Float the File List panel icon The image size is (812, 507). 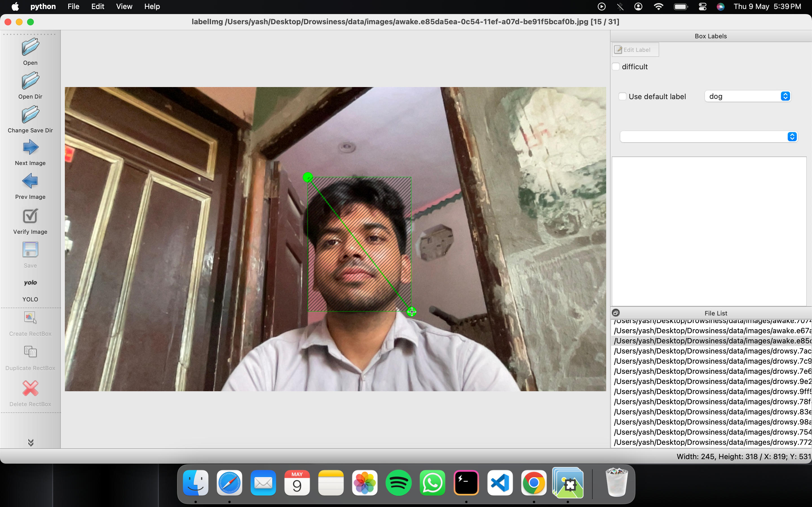point(616,313)
